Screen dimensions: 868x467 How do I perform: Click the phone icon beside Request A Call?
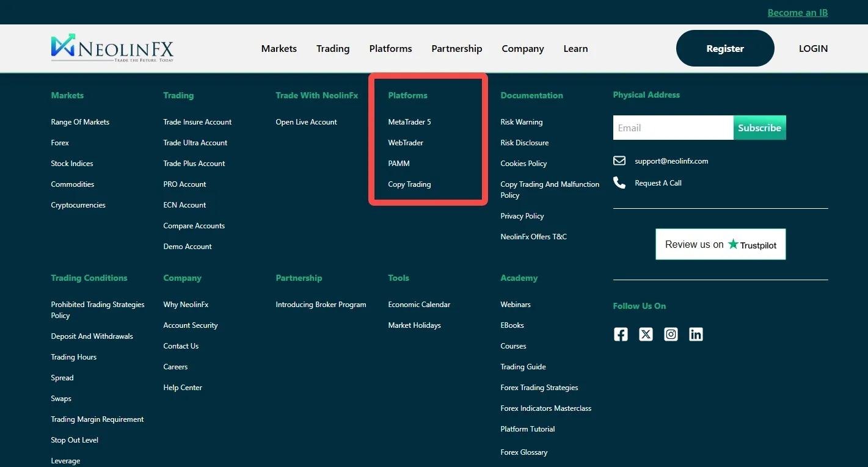(x=619, y=183)
